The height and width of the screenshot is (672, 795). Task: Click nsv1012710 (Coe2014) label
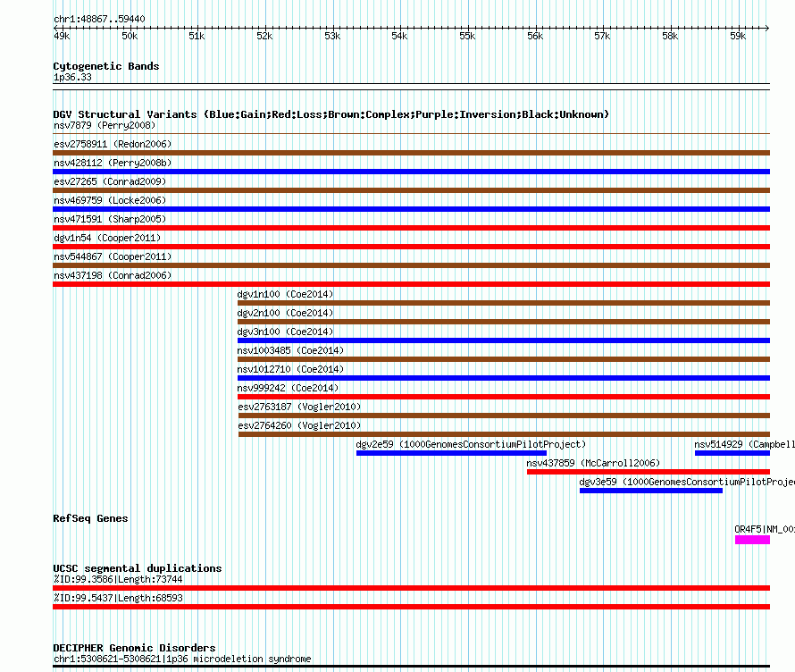click(x=290, y=369)
